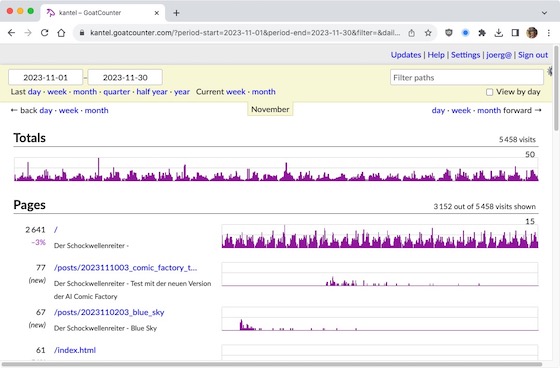Click the lock icon in address bar
Image resolution: width=560 pixels, height=368 pixels.
82,33
